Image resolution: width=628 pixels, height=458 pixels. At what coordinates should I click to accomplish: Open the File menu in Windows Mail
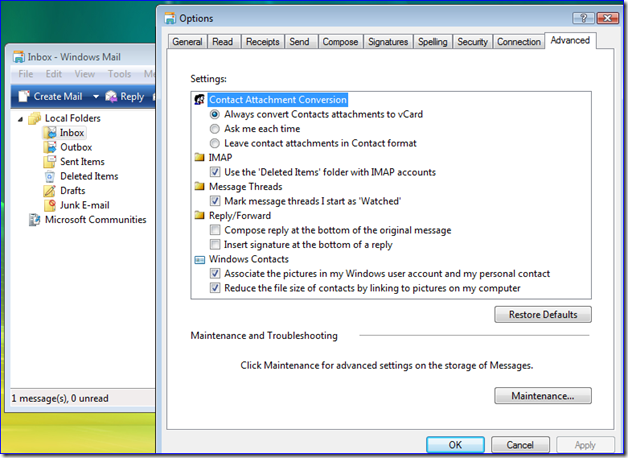click(x=26, y=74)
